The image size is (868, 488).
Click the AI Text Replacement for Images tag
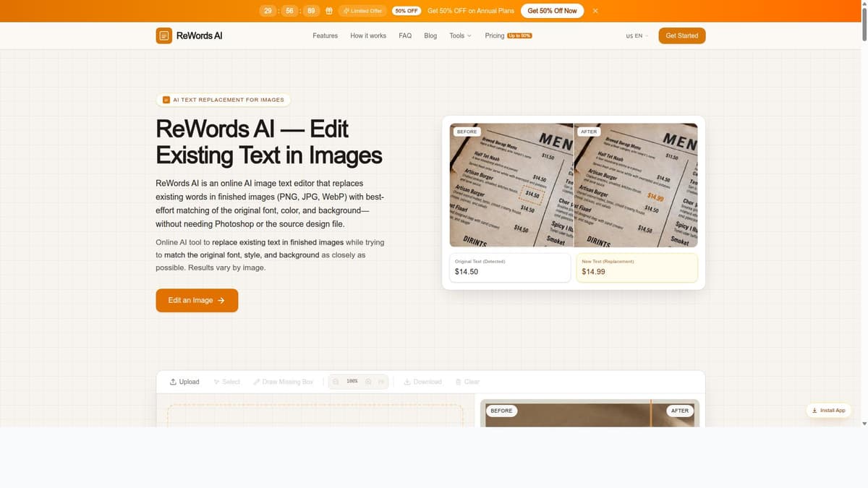tap(224, 100)
